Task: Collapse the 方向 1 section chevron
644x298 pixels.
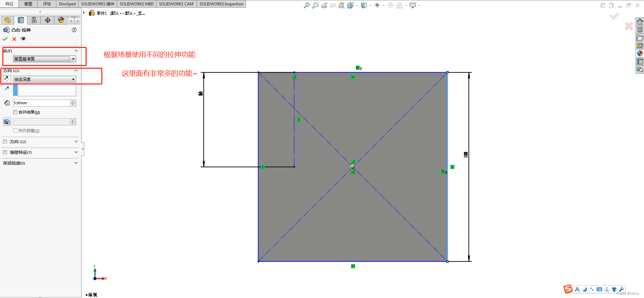Action: click(x=76, y=71)
